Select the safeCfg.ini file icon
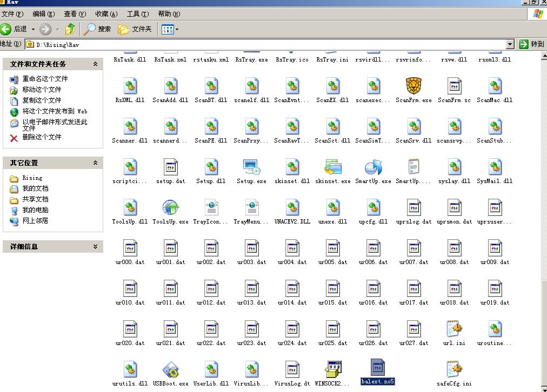Screen dimensions: 547x392 point(454,370)
